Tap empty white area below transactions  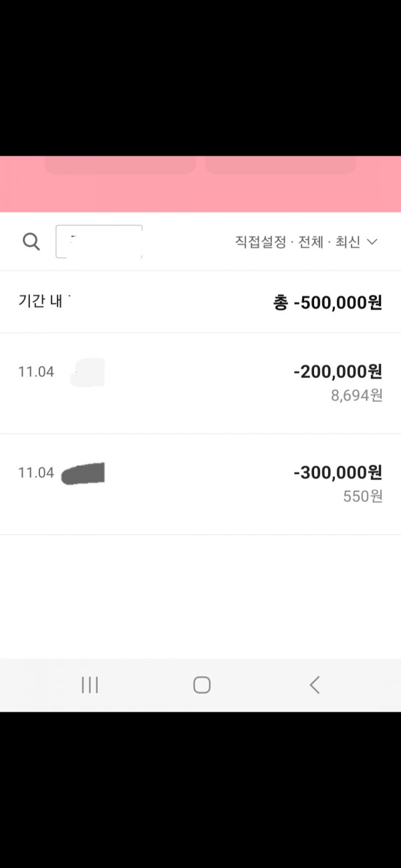pos(200,596)
